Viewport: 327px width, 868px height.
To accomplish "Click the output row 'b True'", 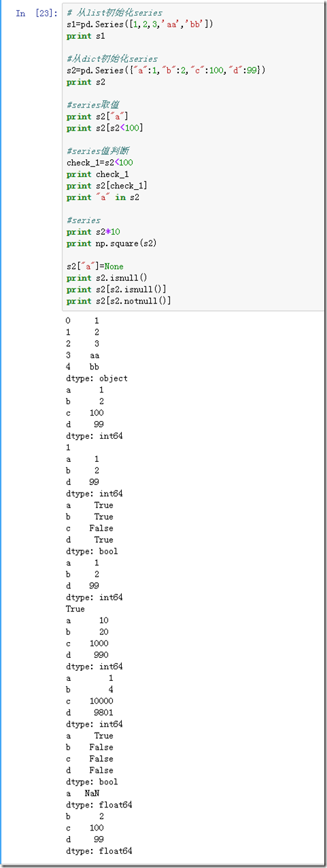I will (90, 518).
